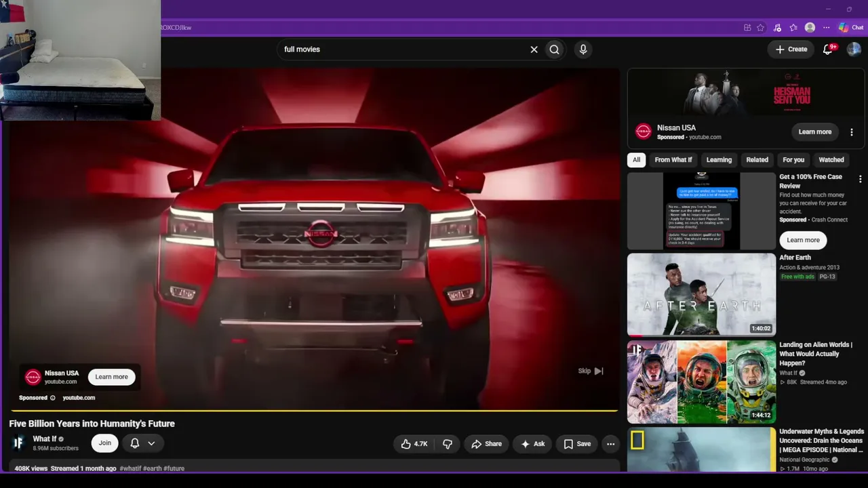Select the From What If chip
Image resolution: width=868 pixels, height=488 pixels.
point(673,160)
